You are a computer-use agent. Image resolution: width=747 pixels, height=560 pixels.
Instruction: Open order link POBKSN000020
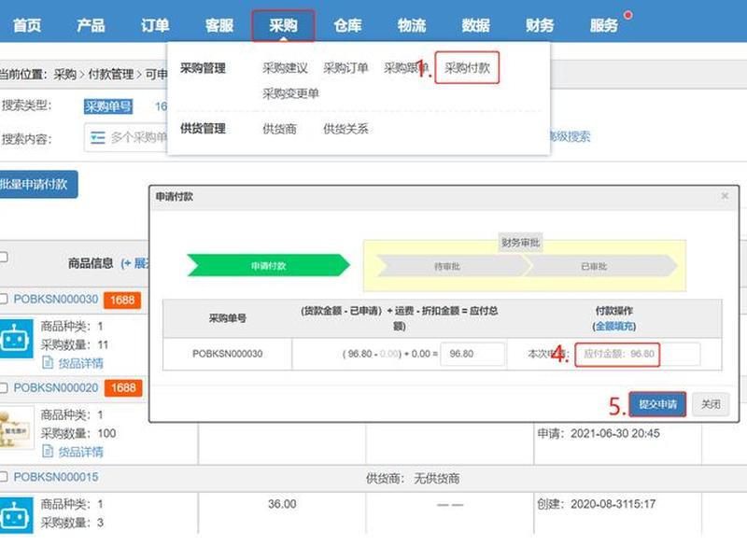[56, 387]
